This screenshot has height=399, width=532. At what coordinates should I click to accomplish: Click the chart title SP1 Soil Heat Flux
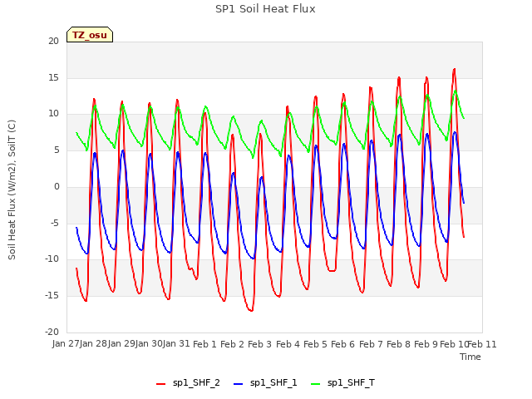point(265,9)
